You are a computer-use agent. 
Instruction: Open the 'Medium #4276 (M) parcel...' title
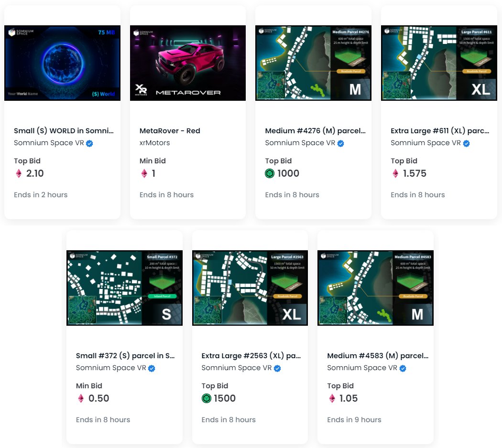tap(316, 131)
